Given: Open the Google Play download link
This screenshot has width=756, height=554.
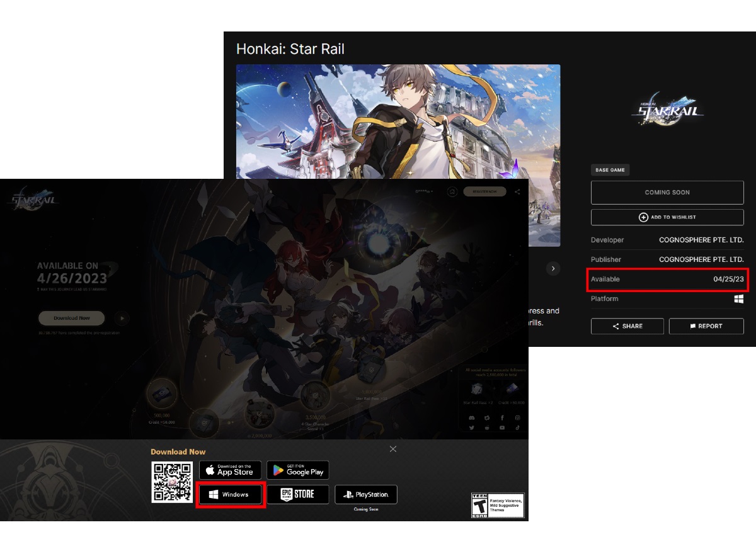Looking at the screenshot, I should click(x=297, y=470).
